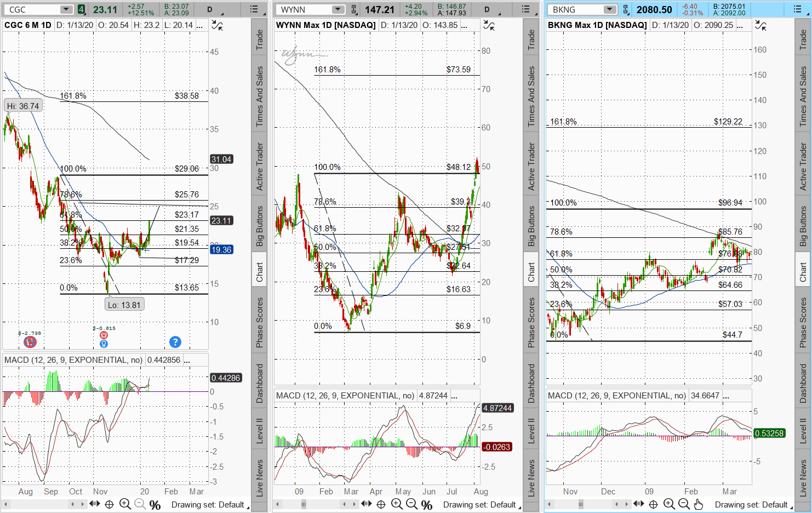
Task: Open the BKNG chart list menu icon
Action: pos(797,9)
